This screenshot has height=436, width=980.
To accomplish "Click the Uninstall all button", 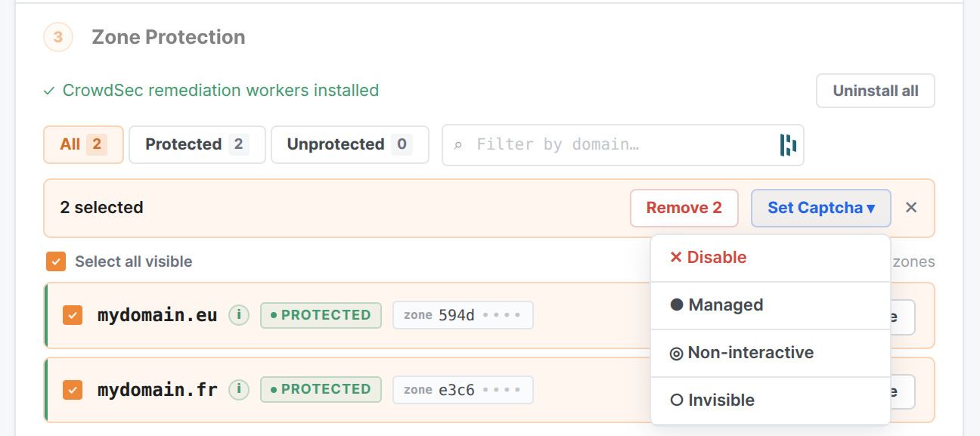I will tap(876, 91).
